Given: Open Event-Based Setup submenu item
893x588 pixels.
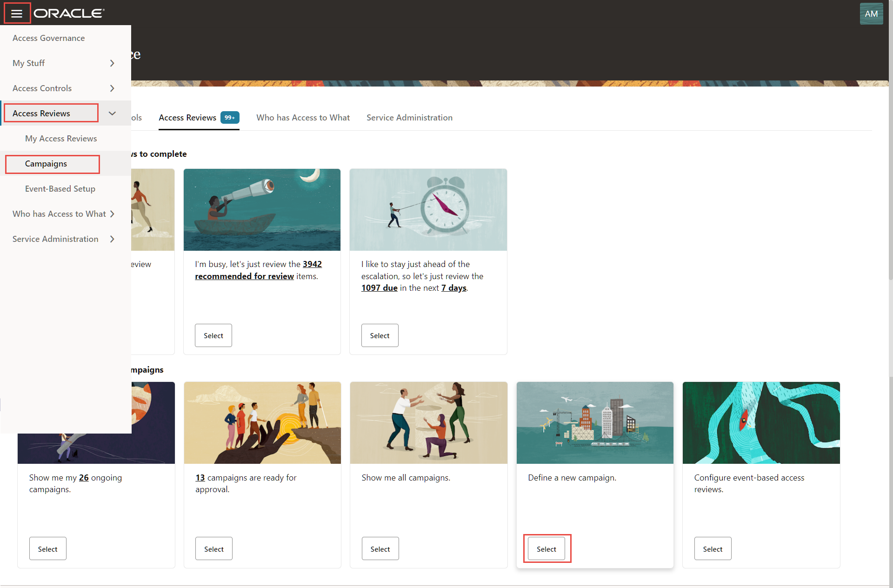Looking at the screenshot, I should 60,189.
